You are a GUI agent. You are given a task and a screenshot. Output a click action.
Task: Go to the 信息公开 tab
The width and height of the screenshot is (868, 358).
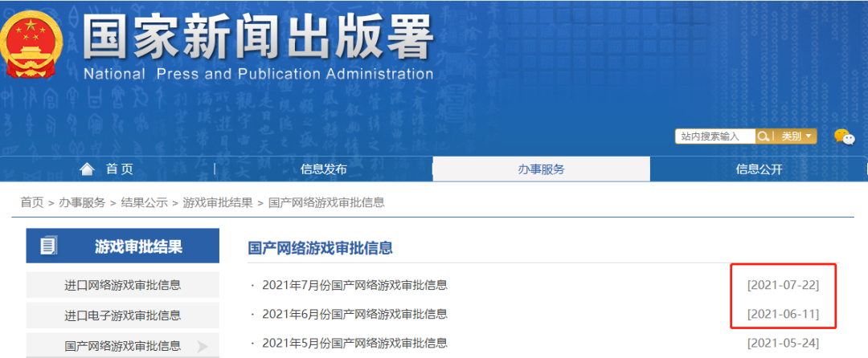[x=759, y=169]
